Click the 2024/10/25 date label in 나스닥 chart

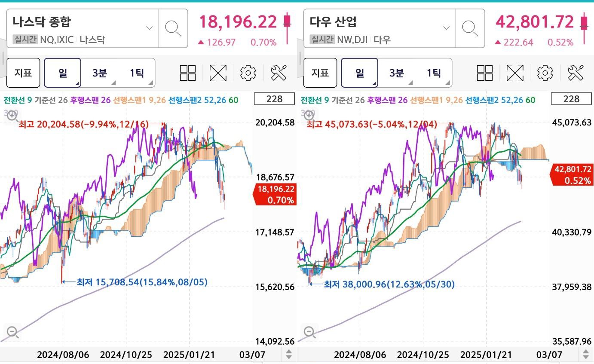pos(126,355)
